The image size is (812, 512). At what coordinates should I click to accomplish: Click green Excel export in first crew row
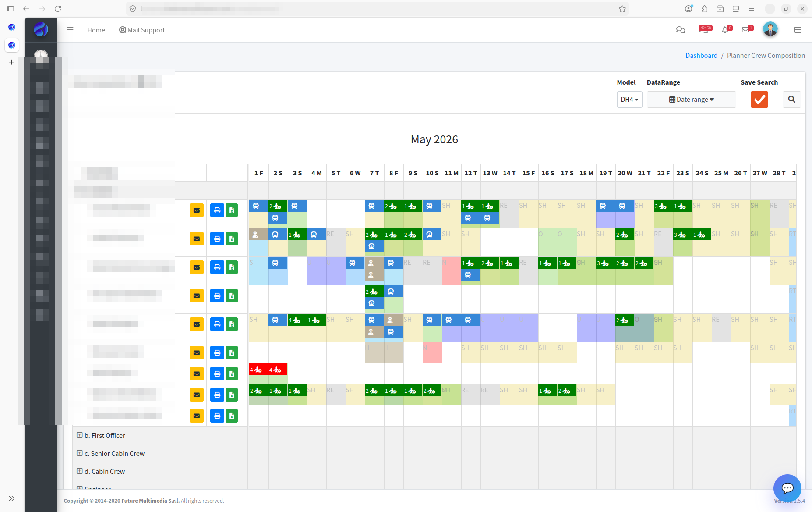(232, 210)
